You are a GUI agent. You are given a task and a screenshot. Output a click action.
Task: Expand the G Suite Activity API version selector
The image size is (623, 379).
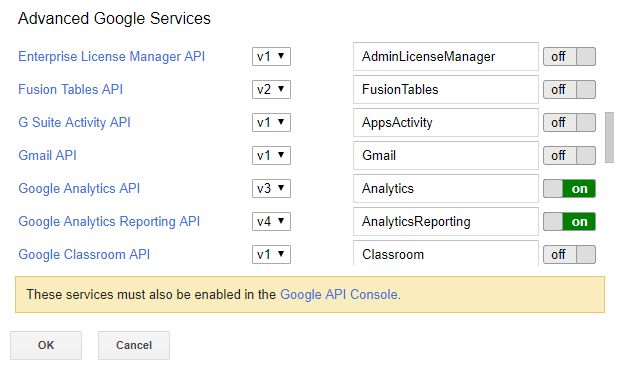pyautogui.click(x=271, y=122)
